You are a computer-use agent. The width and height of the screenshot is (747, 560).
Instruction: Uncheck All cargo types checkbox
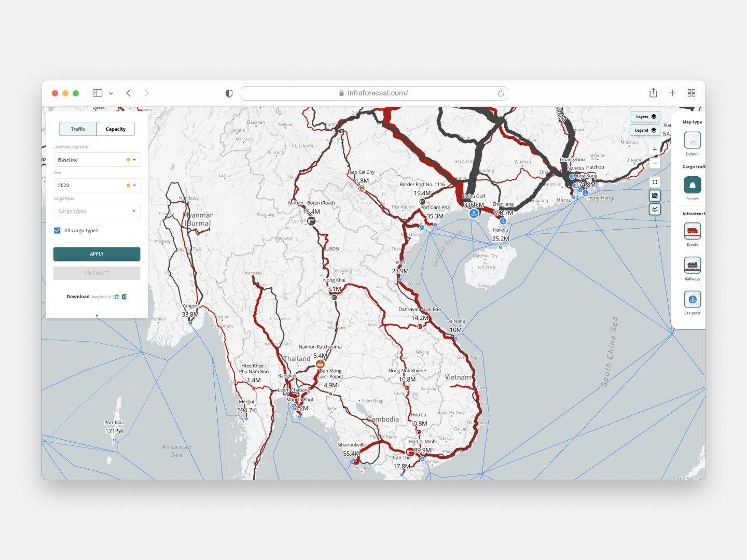coord(58,231)
